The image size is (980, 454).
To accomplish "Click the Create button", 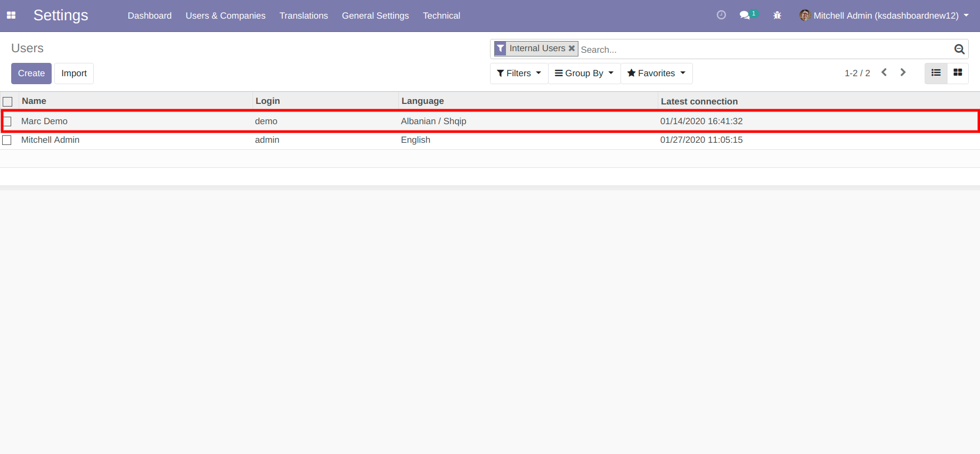I will [x=31, y=74].
